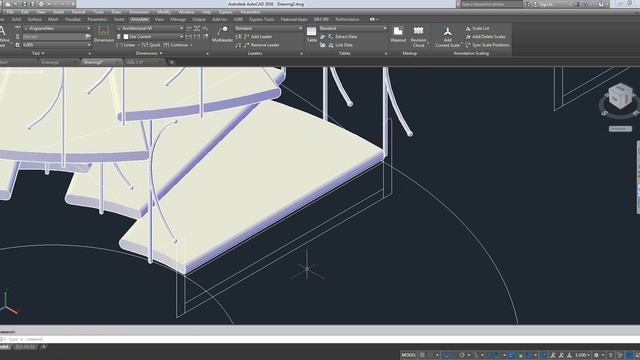Switch to the View ribbon tab
Viewport: 640px width, 360px height.
159,19
